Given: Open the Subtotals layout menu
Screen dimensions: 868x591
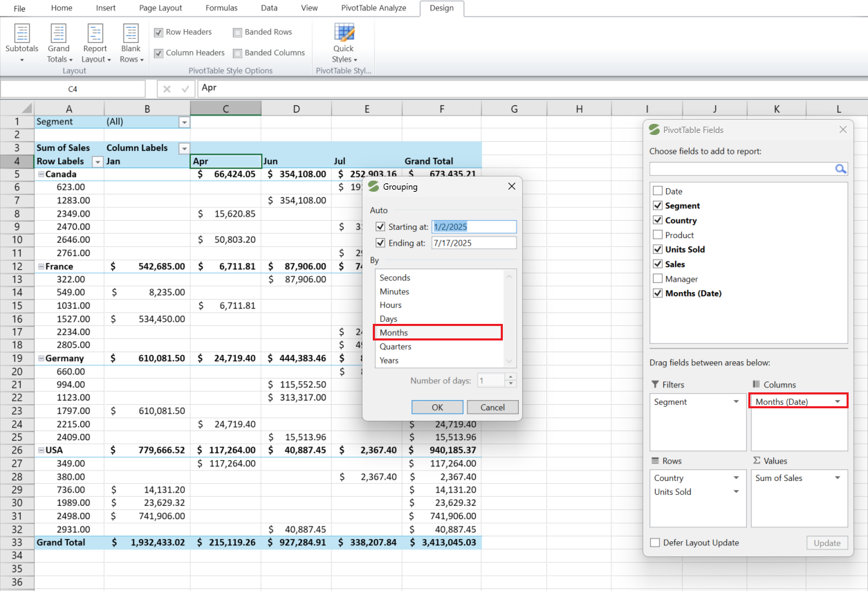Looking at the screenshot, I should (x=22, y=43).
